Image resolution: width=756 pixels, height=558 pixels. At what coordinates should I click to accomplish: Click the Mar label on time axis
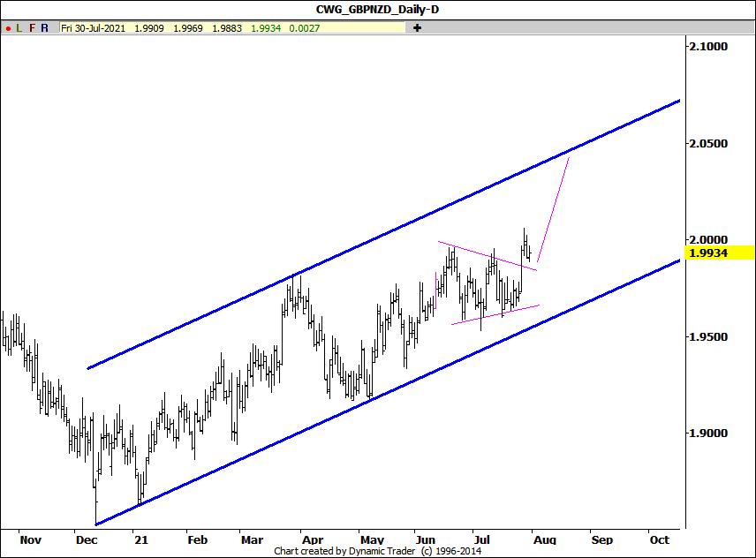[x=253, y=539]
